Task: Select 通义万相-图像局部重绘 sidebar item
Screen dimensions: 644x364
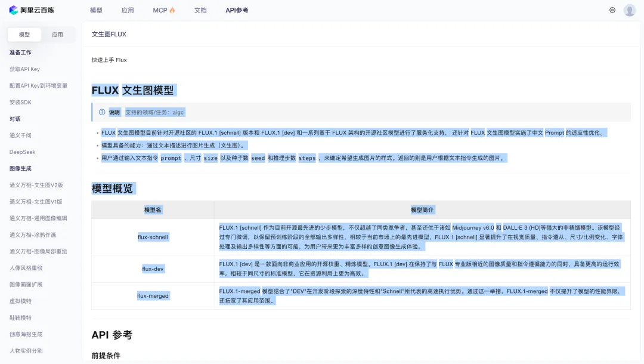Action: pyautogui.click(x=38, y=251)
